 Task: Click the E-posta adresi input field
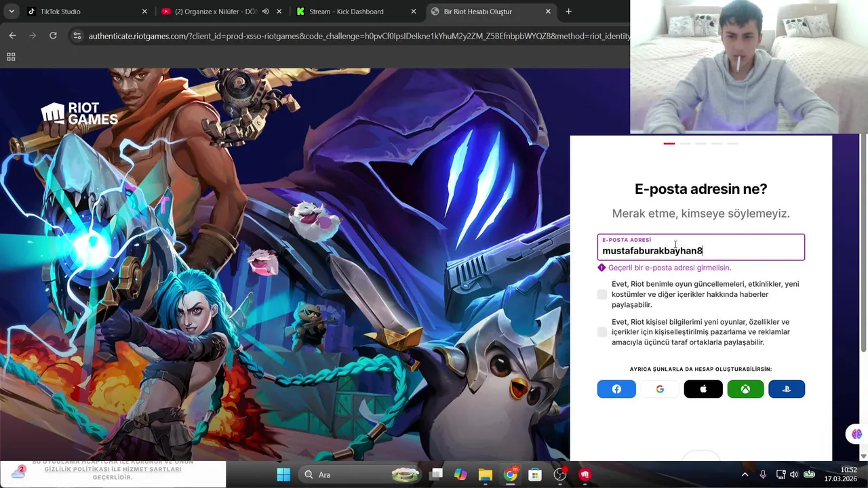(x=701, y=247)
